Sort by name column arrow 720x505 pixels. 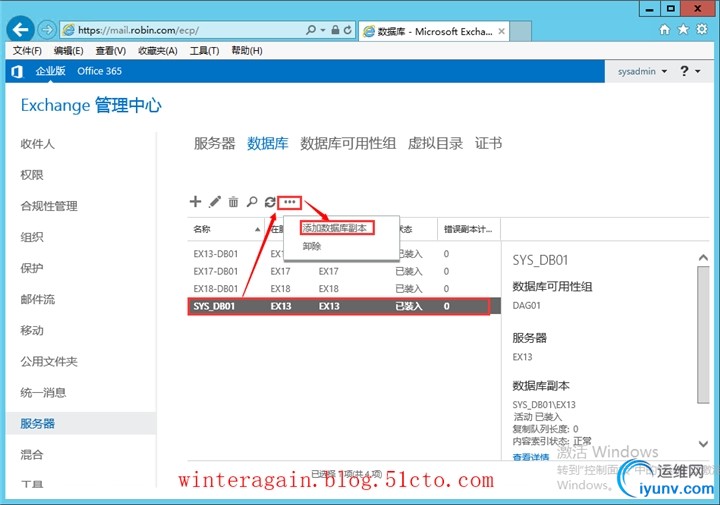coord(258,229)
